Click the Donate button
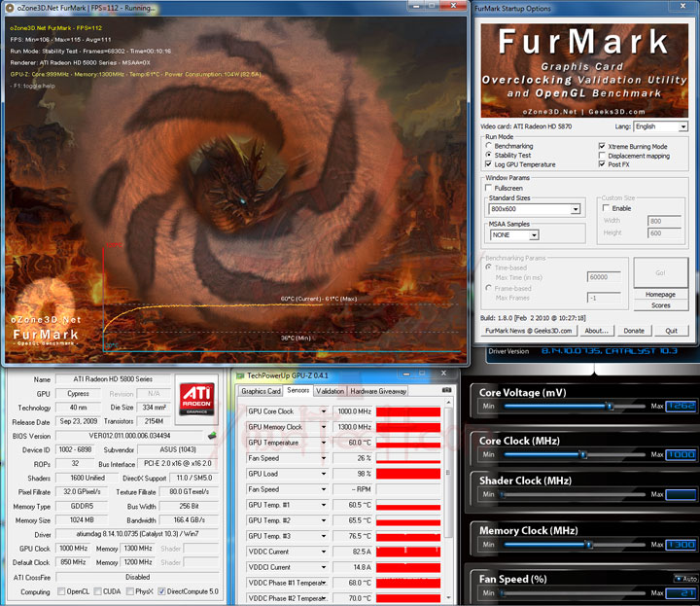 coord(634,331)
